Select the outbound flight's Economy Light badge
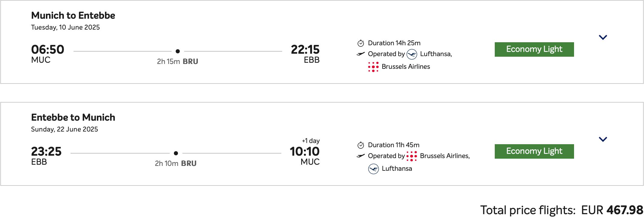This screenshot has height=219, width=644. tap(534, 49)
